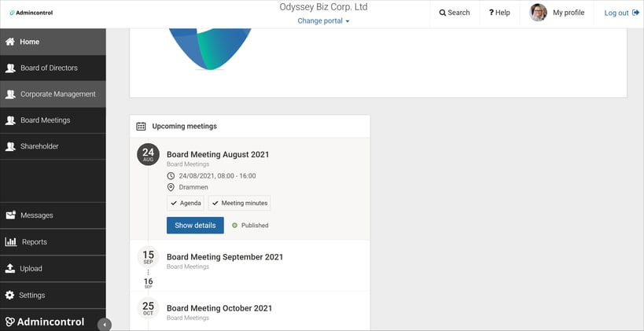Open Corporate Management section
Image resolution: width=644 pixels, height=331 pixels.
[x=53, y=94]
